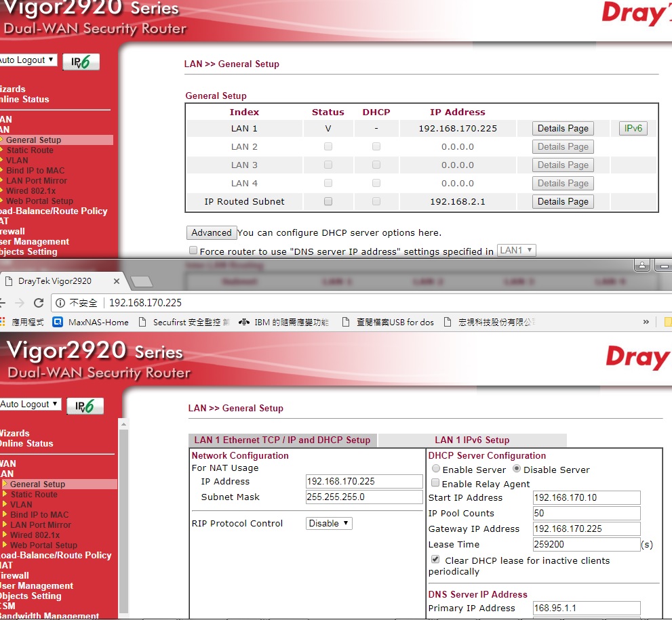Viewport: 672px width, 620px height.
Task: Open CSM in the lower window sidebar
Action: (x=7, y=606)
